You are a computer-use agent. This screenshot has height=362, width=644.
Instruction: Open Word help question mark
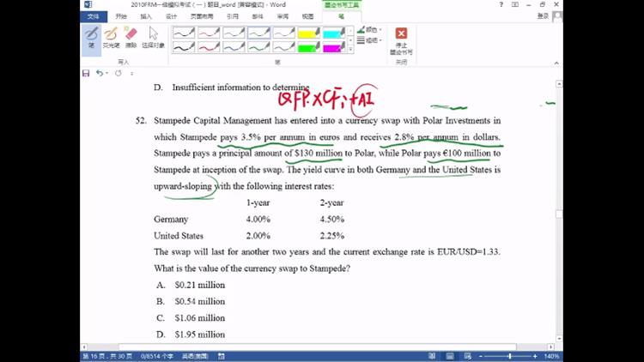click(501, 4)
